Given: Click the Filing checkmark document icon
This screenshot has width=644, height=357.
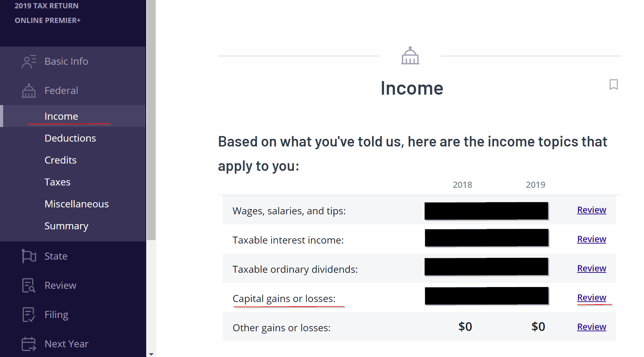Looking at the screenshot, I should 29,314.
